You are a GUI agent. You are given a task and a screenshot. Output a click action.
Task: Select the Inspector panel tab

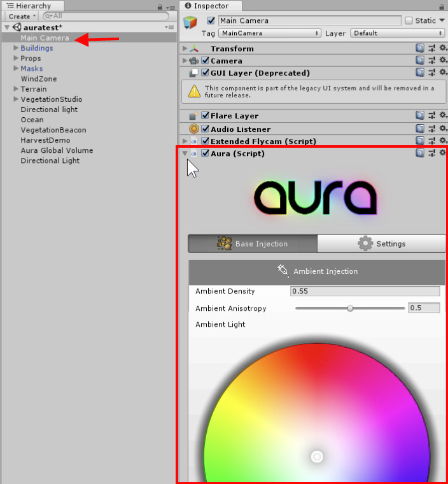click(x=211, y=6)
